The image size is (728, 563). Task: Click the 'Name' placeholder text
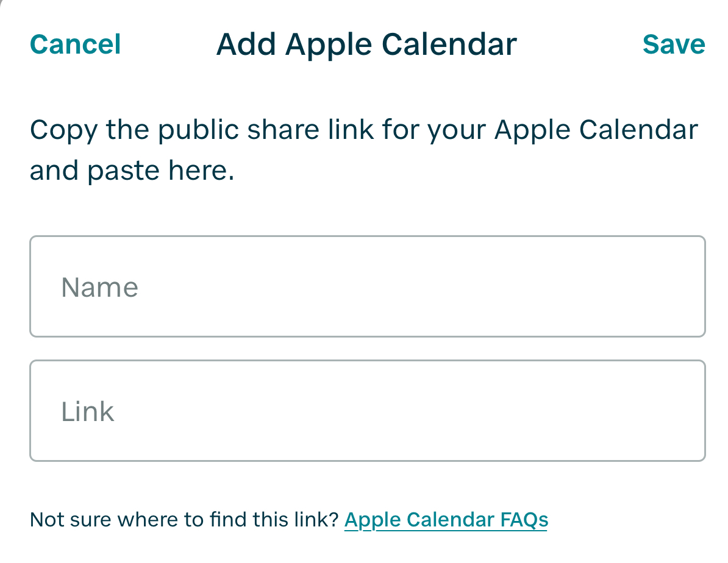[100, 287]
